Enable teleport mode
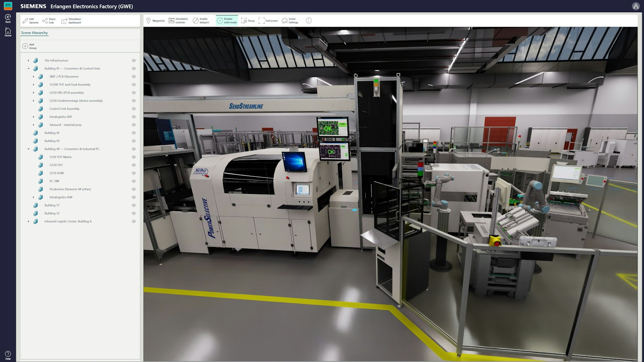This screenshot has height=362, width=644. (x=201, y=21)
